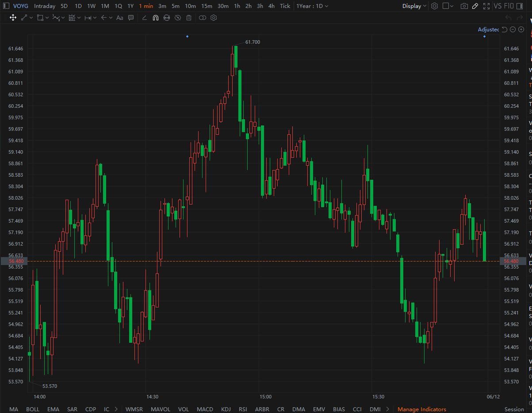The width and height of the screenshot is (532, 413).
Task: Toggle the KDJ indicator
Action: [x=226, y=409]
